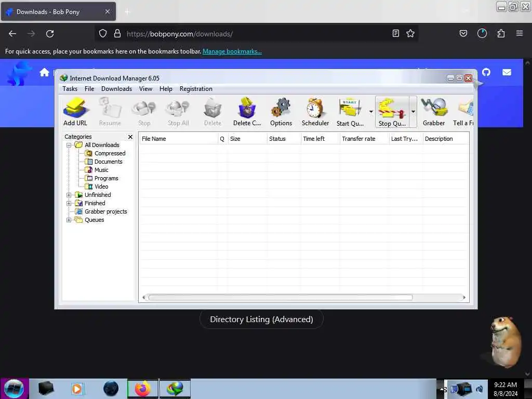Open the File menu
532x399 pixels.
pos(89,89)
